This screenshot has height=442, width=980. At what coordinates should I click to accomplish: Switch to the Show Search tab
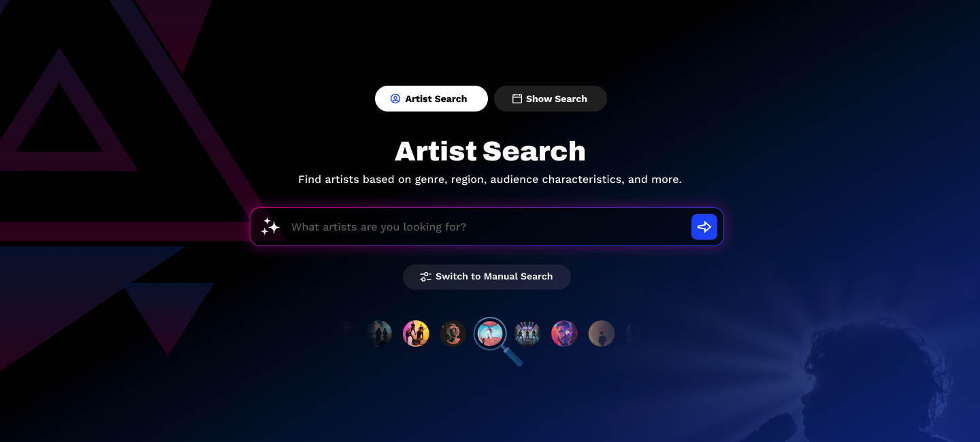(x=551, y=99)
